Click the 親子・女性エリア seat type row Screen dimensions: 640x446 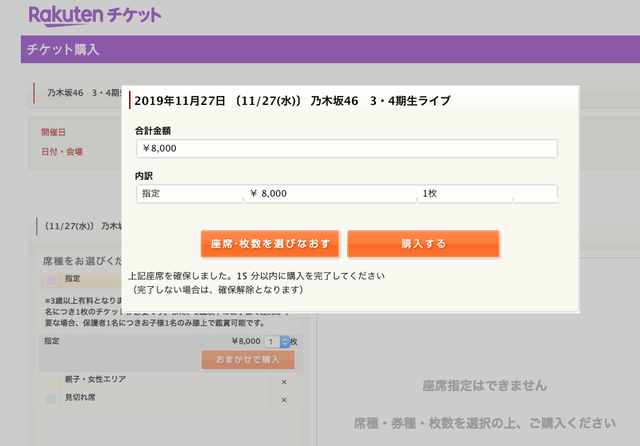[x=167, y=381]
